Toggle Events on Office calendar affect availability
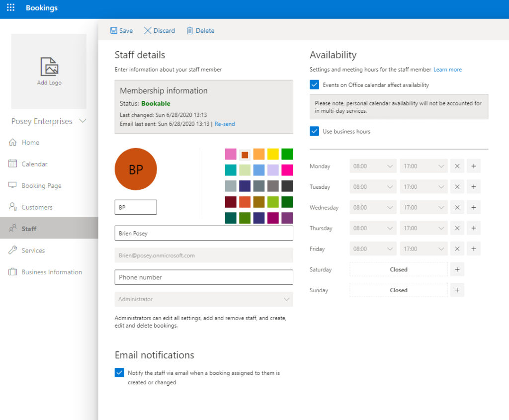This screenshot has width=509, height=420. [314, 84]
